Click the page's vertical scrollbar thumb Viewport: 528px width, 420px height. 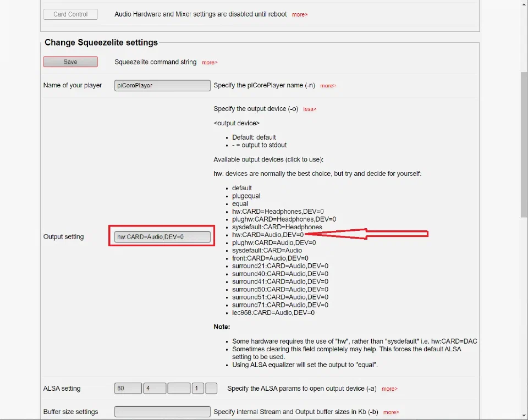(x=524, y=145)
